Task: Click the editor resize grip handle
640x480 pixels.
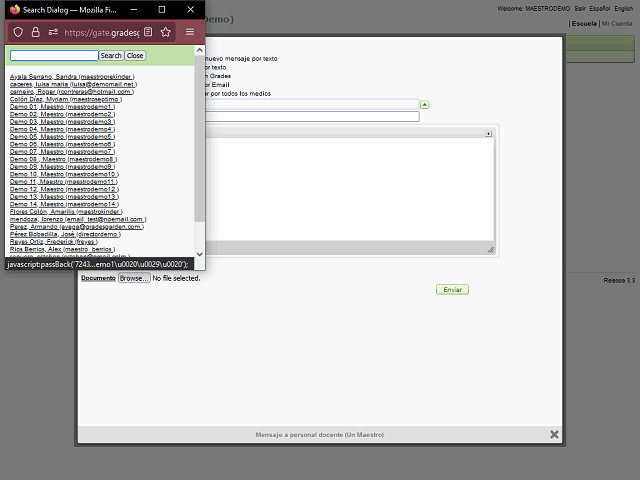Action: [x=491, y=249]
